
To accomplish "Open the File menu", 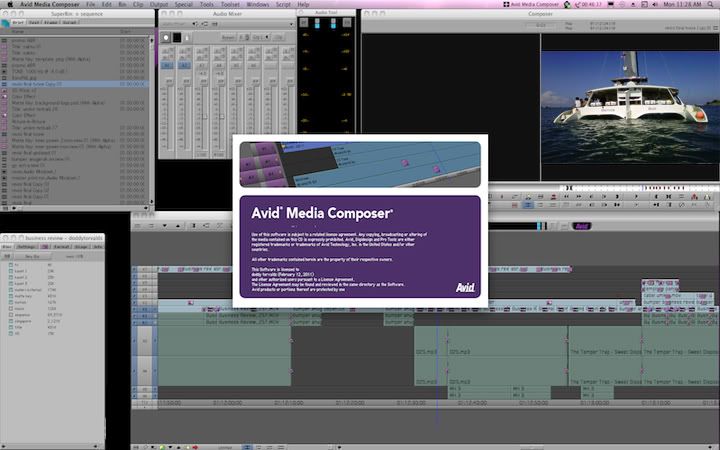I will click(90, 4).
